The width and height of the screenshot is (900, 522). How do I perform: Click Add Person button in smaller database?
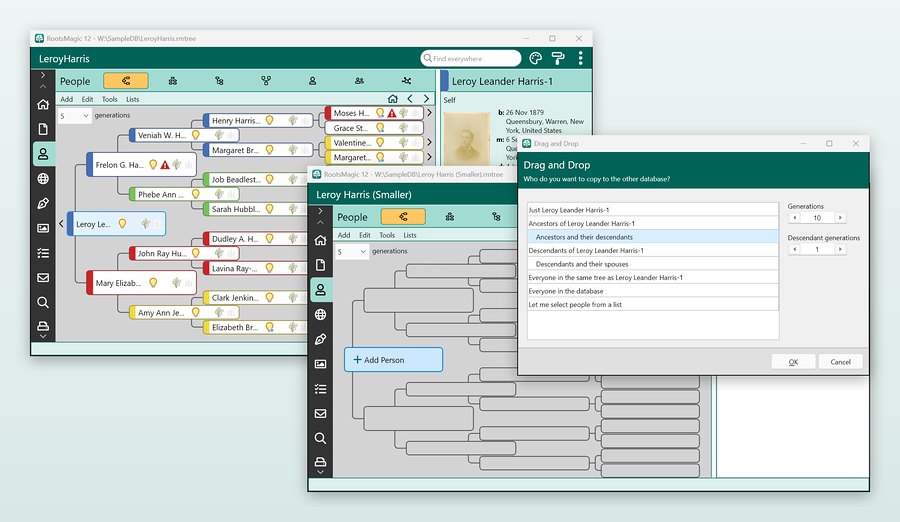[x=393, y=359]
